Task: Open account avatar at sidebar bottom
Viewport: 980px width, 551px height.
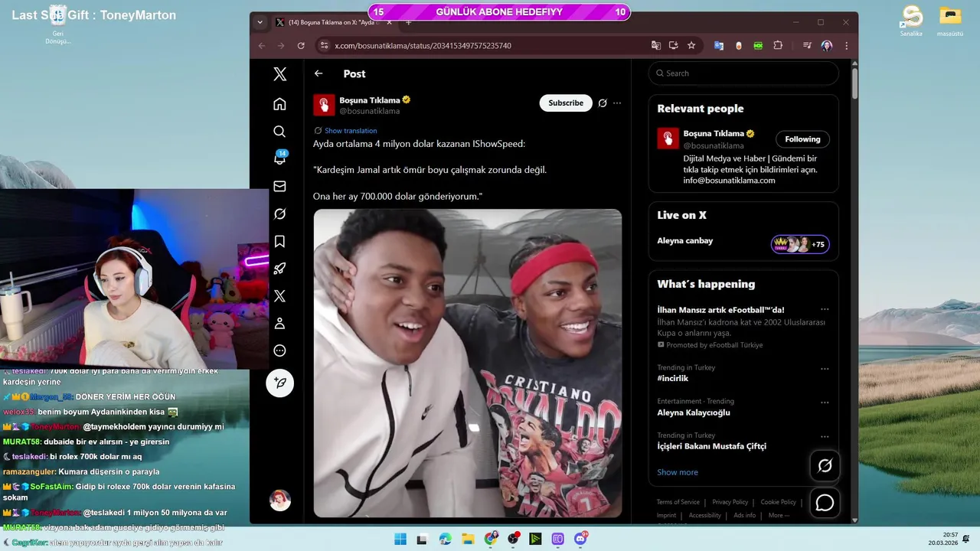Action: (280, 500)
